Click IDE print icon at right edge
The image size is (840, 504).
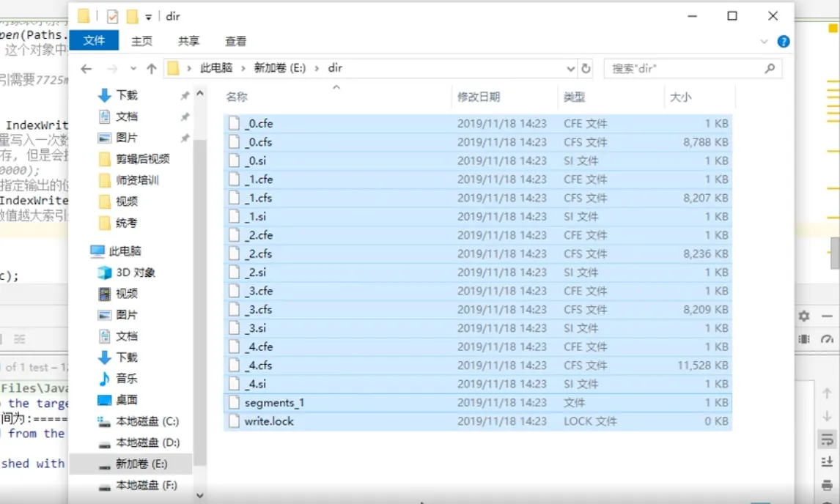coord(827,485)
